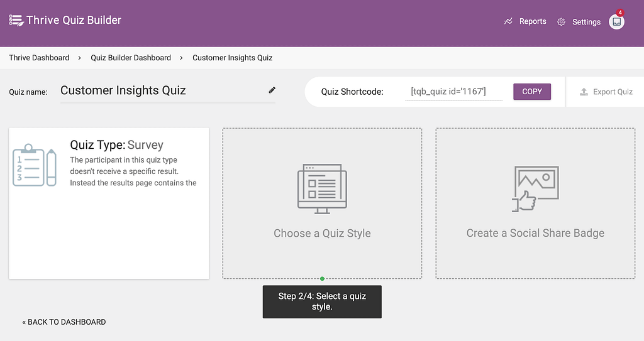
Task: Click the pencil icon to edit quiz name
Action: click(272, 90)
